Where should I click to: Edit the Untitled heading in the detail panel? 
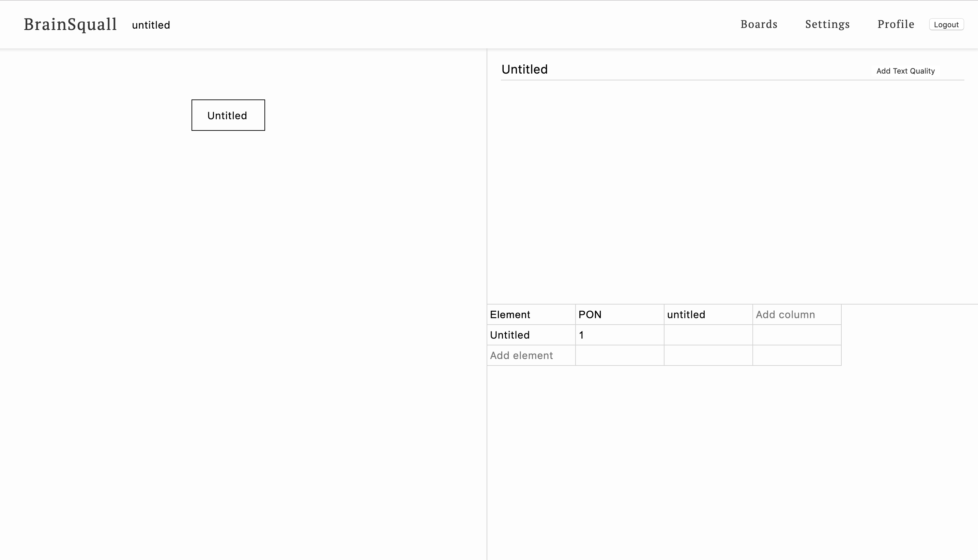point(524,69)
